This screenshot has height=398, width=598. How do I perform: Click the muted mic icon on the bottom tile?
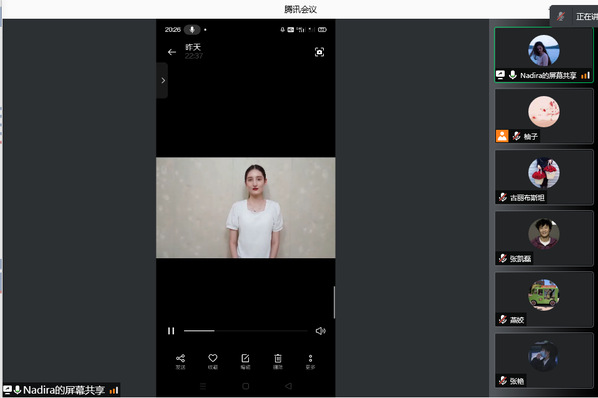pos(503,380)
